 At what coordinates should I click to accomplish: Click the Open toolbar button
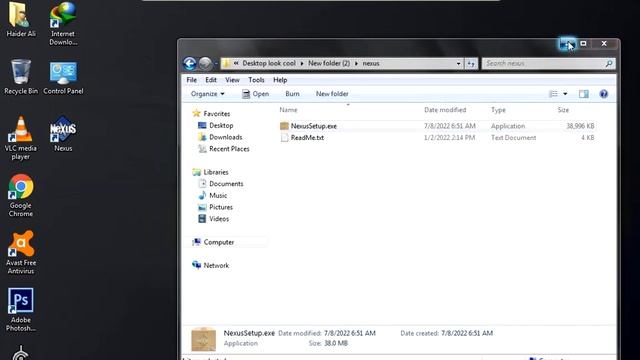(256, 94)
